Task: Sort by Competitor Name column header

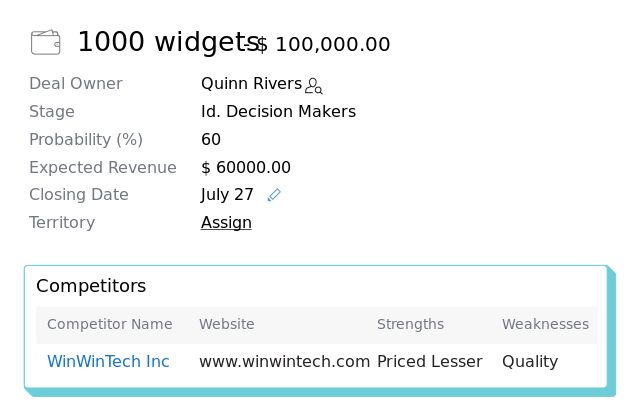Action: (110, 324)
